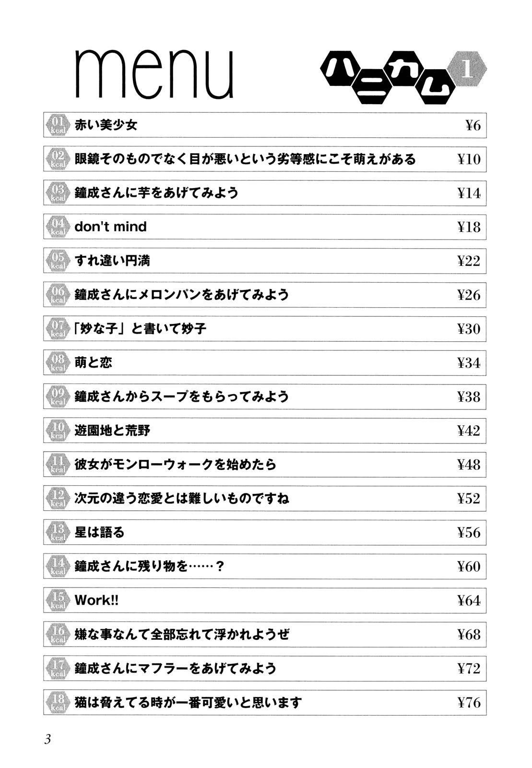Open the chapter 星は語る
Image resolution: width=532 pixels, height=768 pixels.
click(100, 532)
